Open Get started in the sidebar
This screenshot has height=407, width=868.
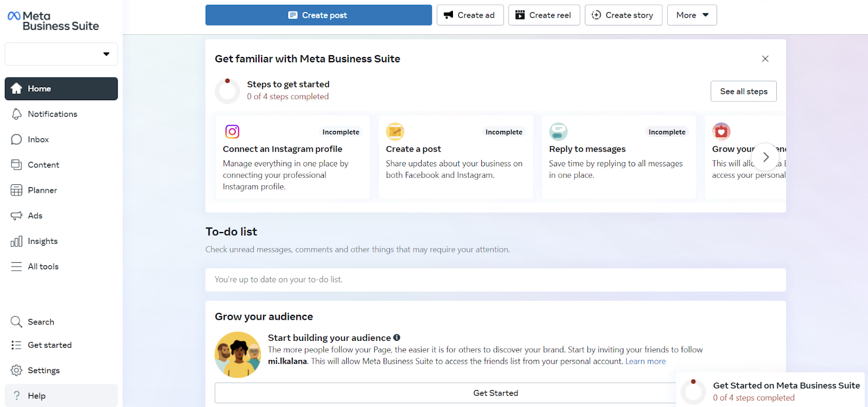61,346
